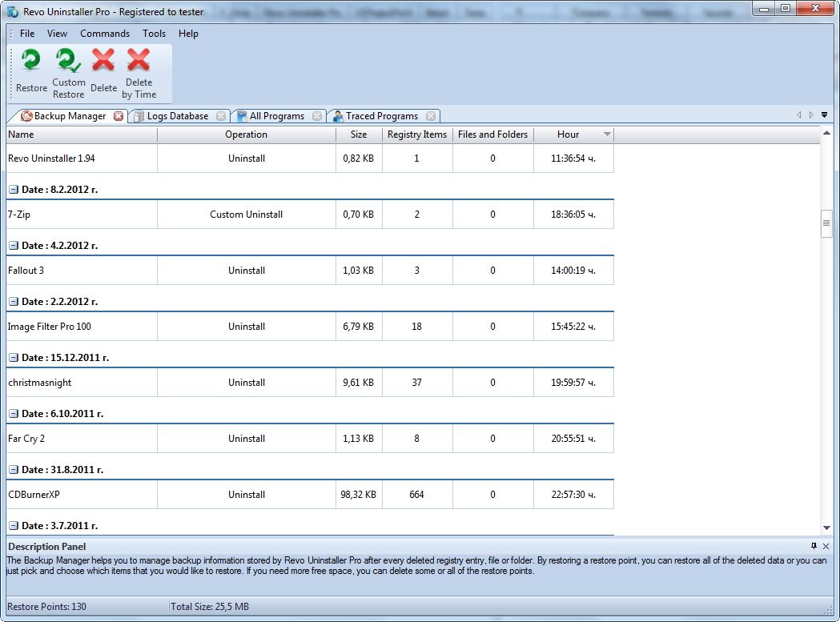Sort by the Size column header
Screen dimensions: 840x622
(359, 134)
